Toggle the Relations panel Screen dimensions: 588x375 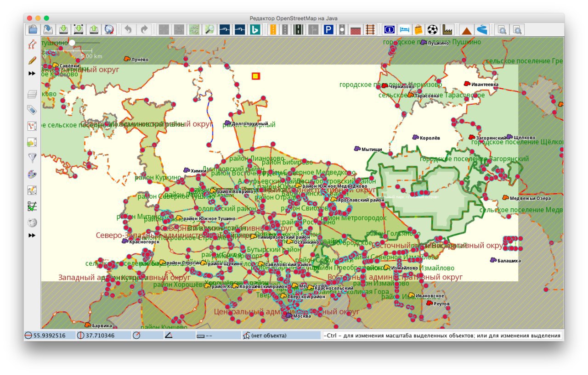(32, 142)
